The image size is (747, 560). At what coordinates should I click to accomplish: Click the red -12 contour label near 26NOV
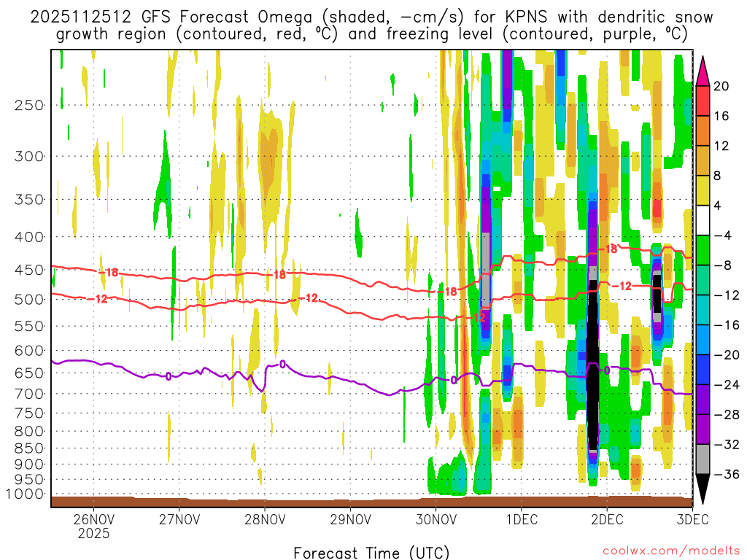pos(98,299)
